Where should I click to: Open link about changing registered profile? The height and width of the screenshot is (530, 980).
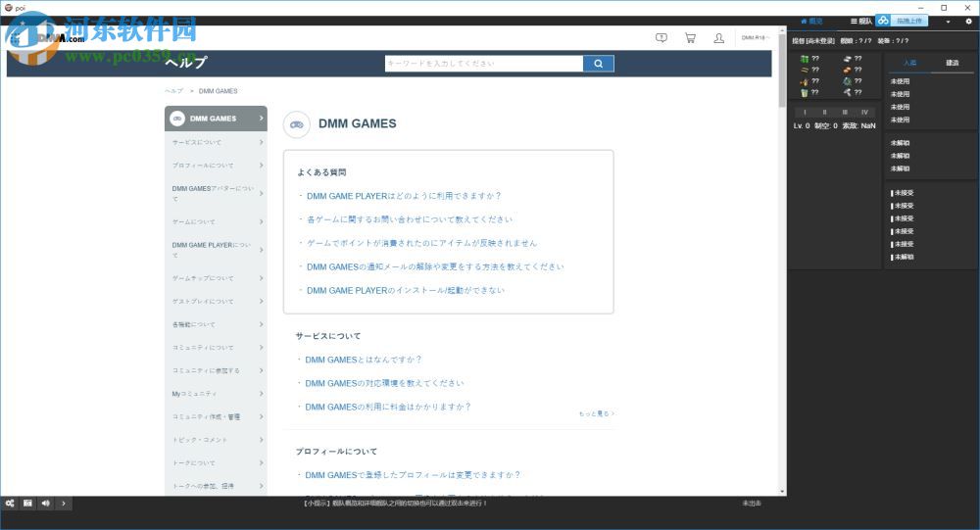coord(413,475)
